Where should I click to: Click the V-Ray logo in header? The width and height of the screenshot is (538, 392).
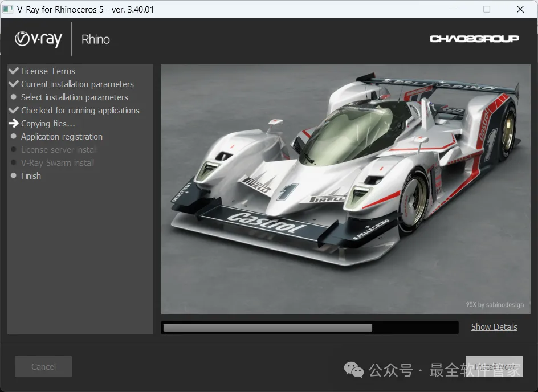(38, 39)
